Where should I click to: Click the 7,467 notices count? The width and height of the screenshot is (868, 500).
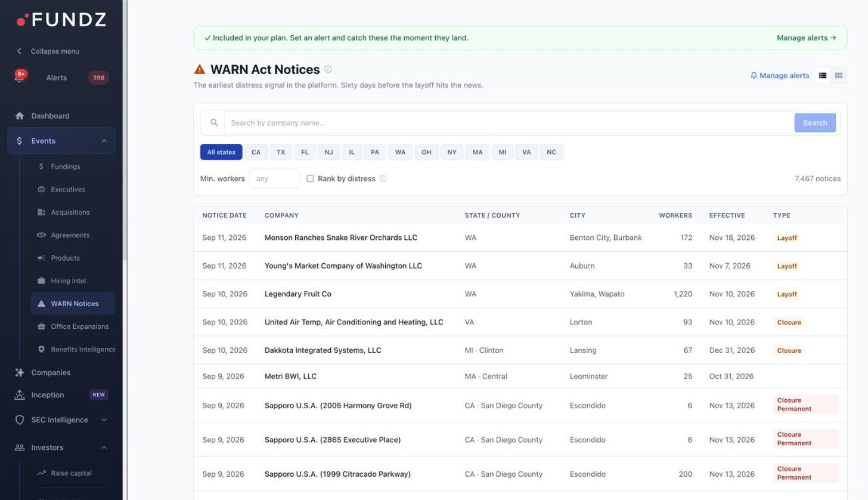[818, 178]
